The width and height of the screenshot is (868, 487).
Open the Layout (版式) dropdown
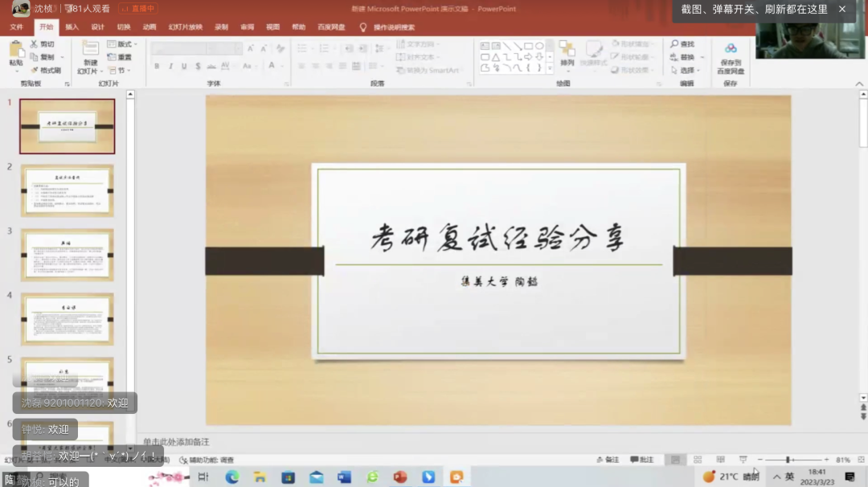(125, 45)
